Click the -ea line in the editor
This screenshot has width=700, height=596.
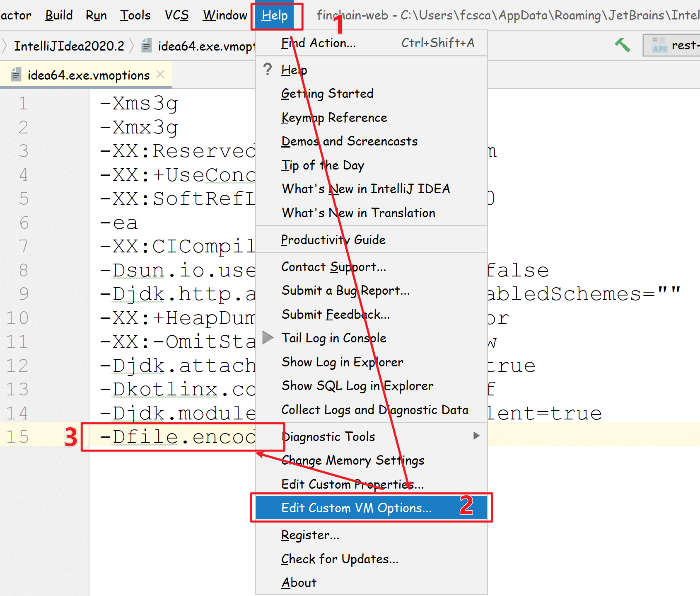(118, 223)
